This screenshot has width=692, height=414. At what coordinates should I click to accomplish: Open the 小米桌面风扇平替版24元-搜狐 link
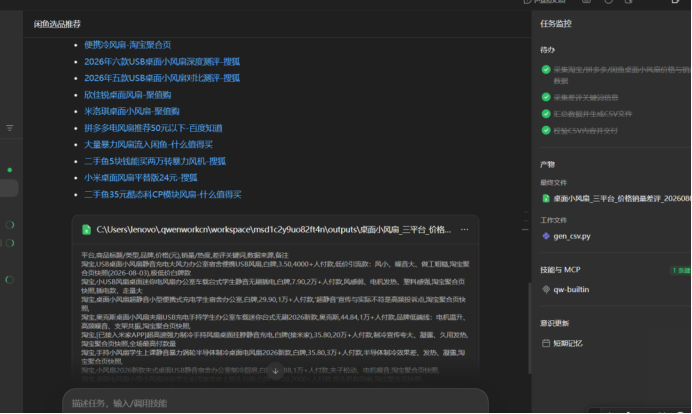click(x=141, y=178)
